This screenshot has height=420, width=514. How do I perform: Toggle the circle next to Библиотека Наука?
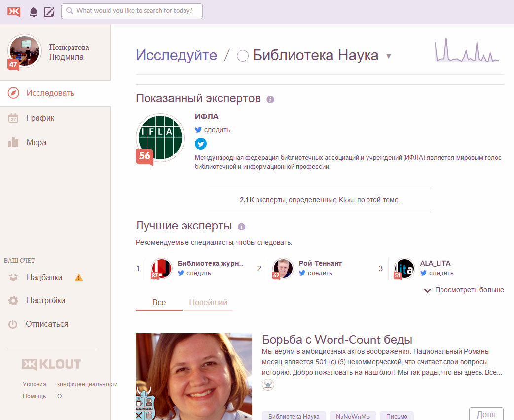click(x=243, y=56)
